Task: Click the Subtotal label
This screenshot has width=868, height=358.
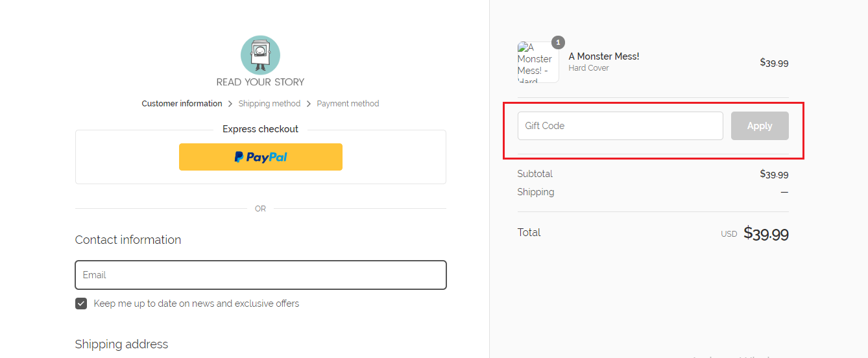Action: click(x=535, y=174)
